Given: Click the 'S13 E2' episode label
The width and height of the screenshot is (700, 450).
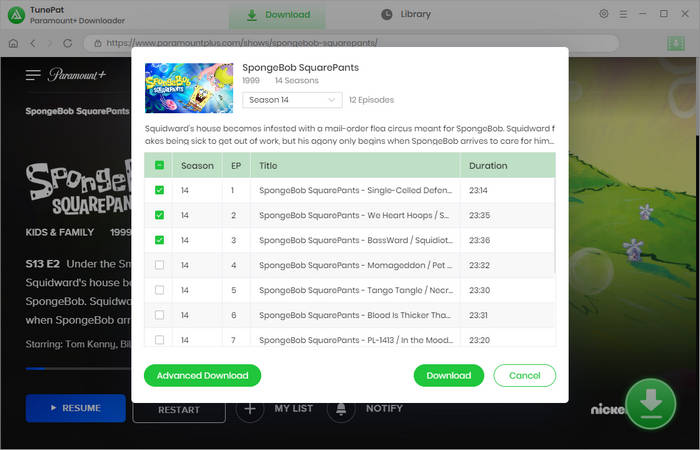Looking at the screenshot, I should pos(42,264).
